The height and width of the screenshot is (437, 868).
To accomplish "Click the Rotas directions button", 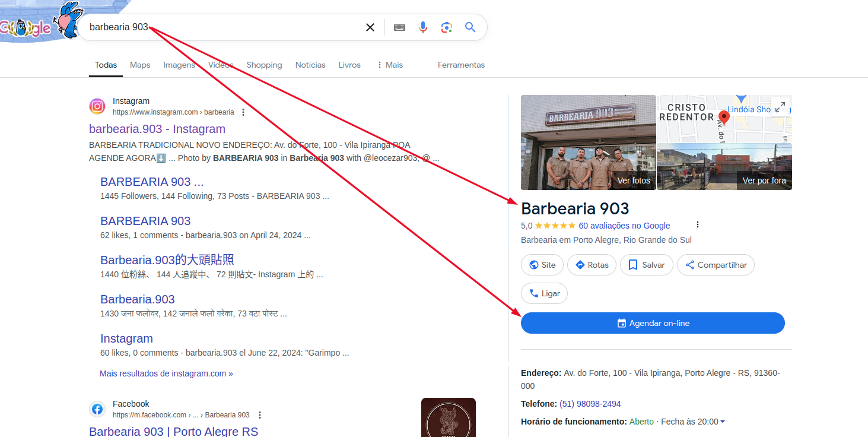I will [592, 265].
